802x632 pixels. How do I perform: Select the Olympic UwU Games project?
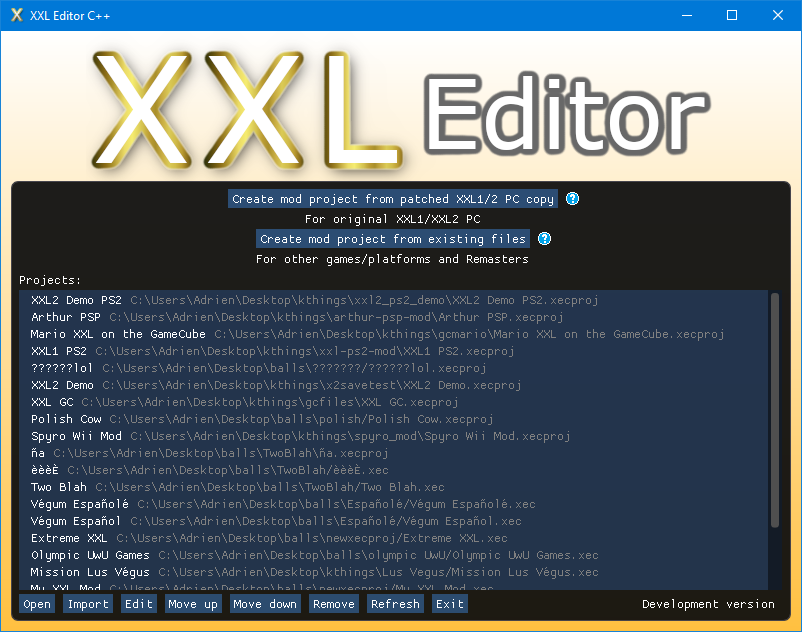(x=393, y=555)
